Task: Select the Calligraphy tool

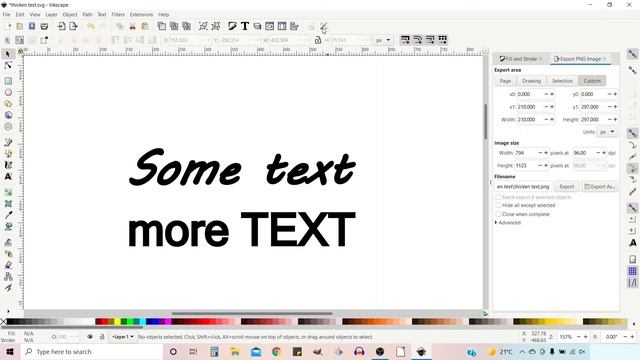Action: point(8,165)
